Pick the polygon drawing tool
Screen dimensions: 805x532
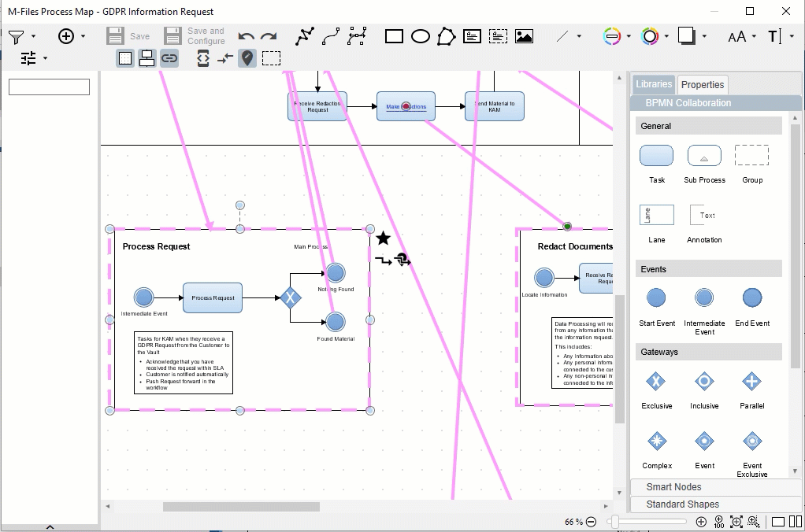[447, 36]
